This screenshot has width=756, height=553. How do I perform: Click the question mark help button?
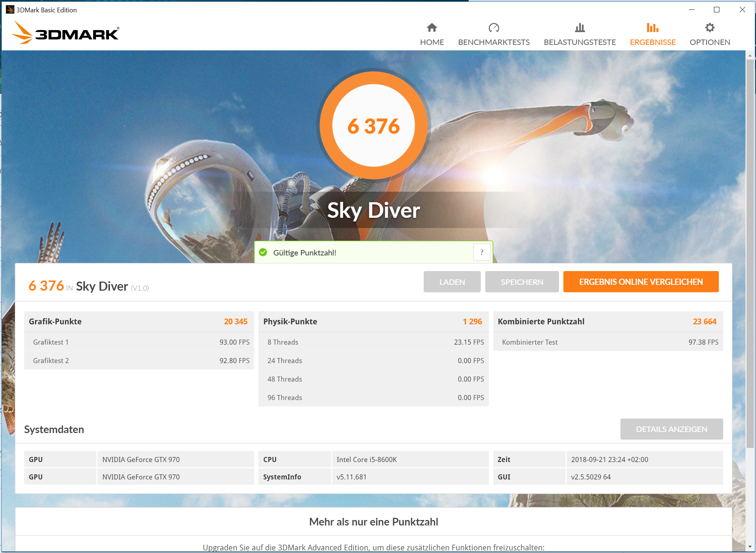point(482,252)
